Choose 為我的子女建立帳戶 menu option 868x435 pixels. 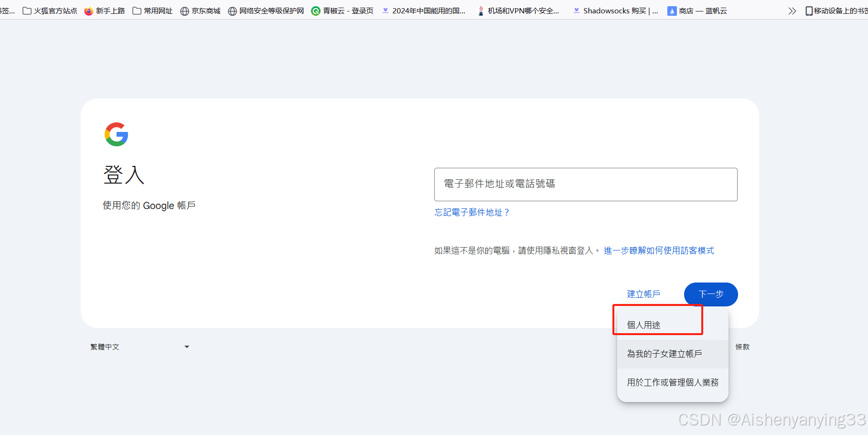pos(673,354)
